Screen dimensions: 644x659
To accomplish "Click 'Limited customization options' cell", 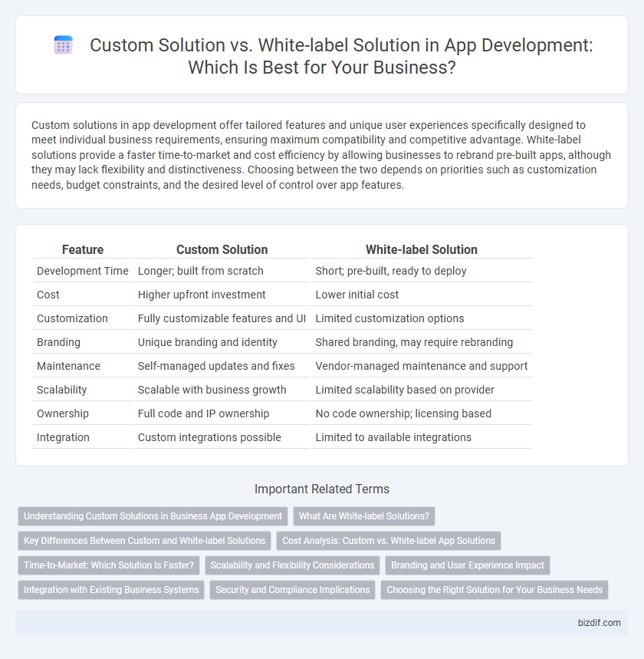I will [x=422, y=318].
